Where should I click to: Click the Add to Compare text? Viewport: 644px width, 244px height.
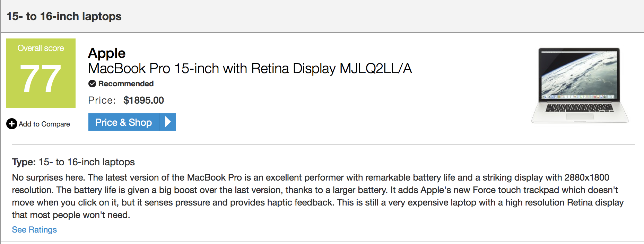click(44, 124)
